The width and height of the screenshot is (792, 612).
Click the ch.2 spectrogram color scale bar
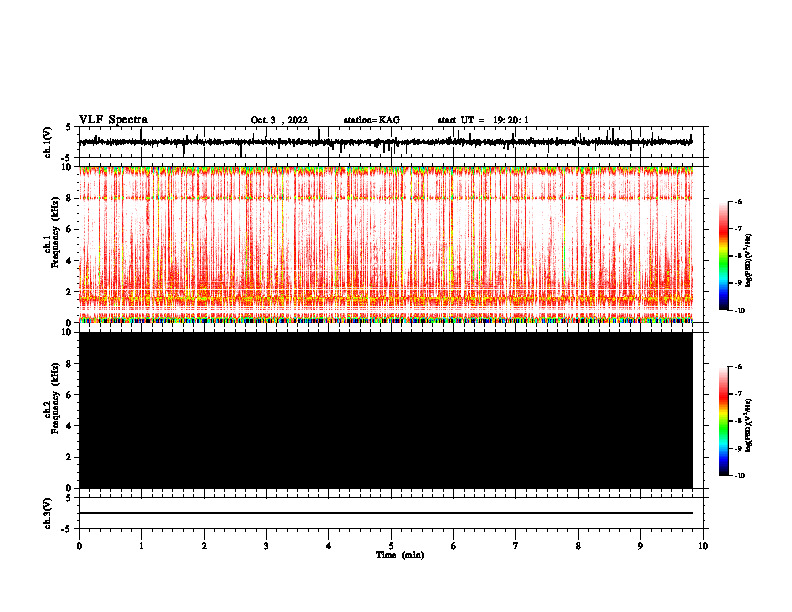[723, 421]
